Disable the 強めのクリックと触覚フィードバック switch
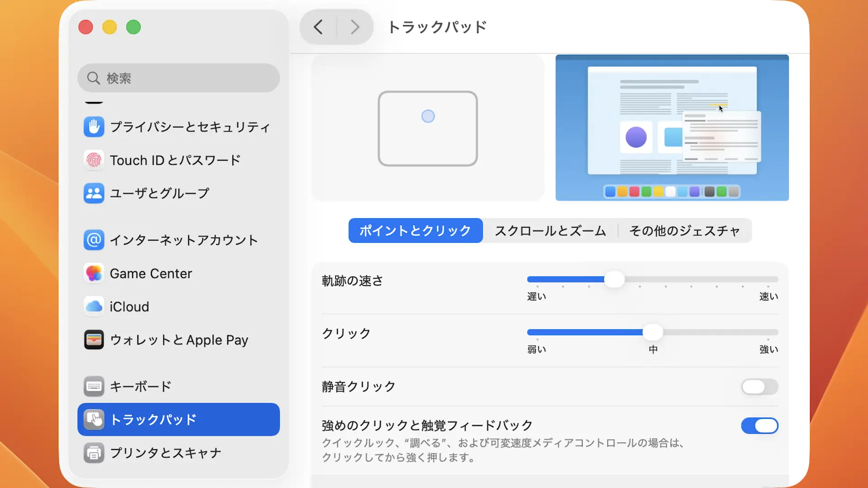The width and height of the screenshot is (868, 488). point(759,426)
